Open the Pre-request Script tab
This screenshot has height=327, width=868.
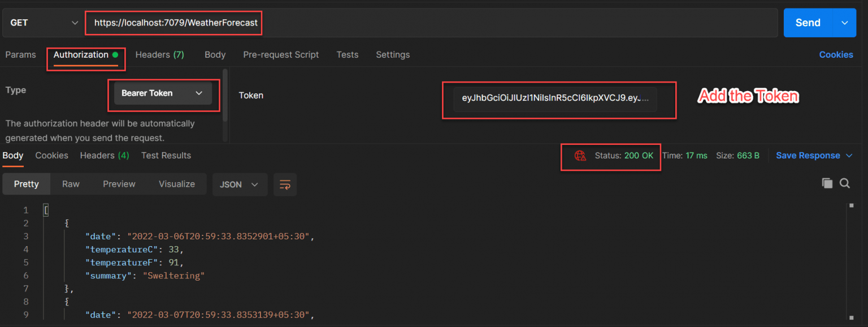point(281,55)
